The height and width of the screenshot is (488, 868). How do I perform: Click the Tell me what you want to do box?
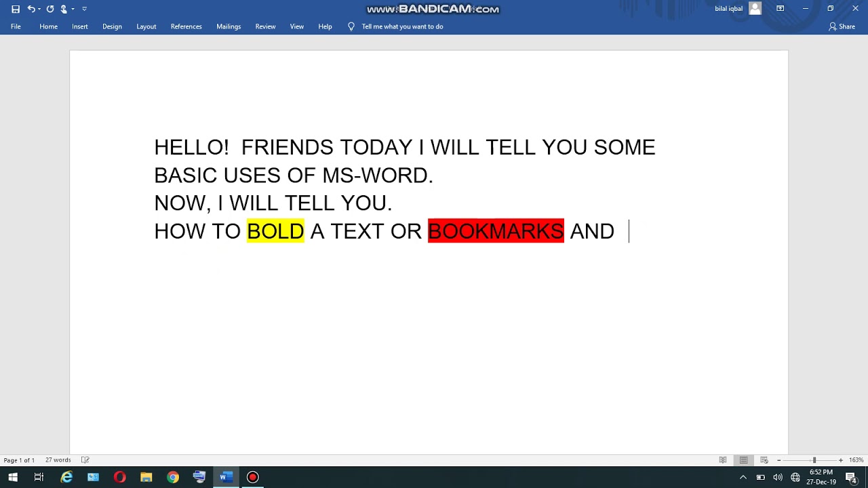pyautogui.click(x=395, y=26)
